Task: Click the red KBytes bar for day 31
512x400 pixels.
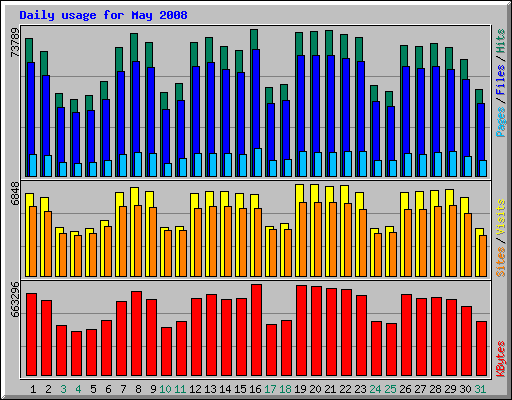Action: (x=481, y=349)
